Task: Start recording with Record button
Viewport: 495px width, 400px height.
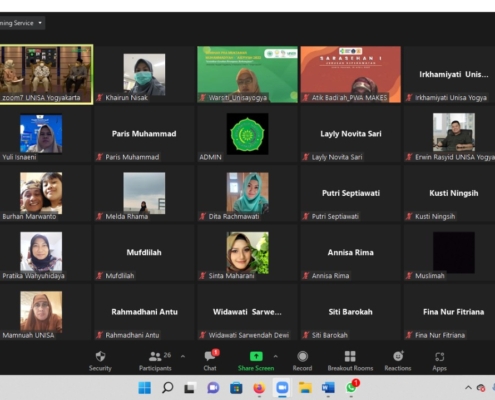Action: (302, 361)
